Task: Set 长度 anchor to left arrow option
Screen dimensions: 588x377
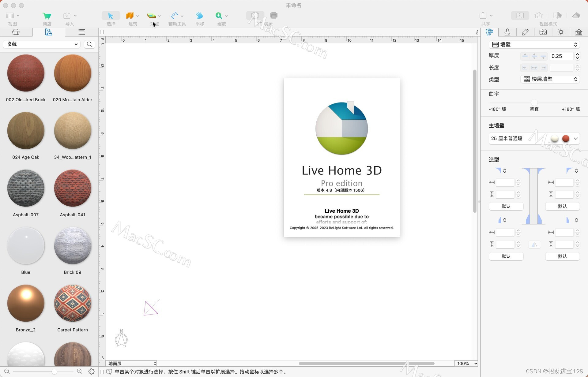Action: pos(525,68)
